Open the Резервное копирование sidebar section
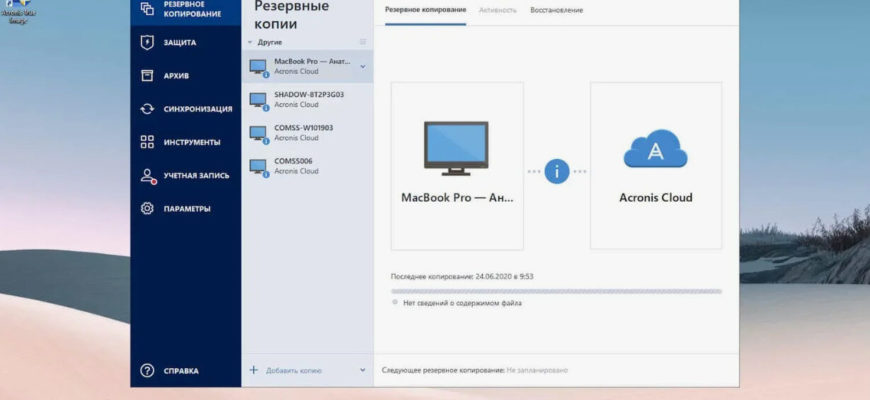This screenshot has height=400, width=870. coord(185,10)
